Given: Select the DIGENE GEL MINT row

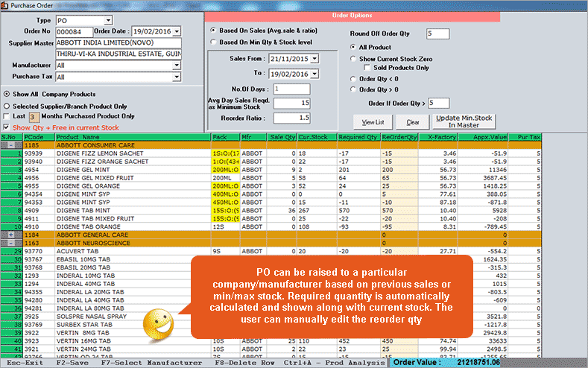Looking at the screenshot, I should 271,170.
